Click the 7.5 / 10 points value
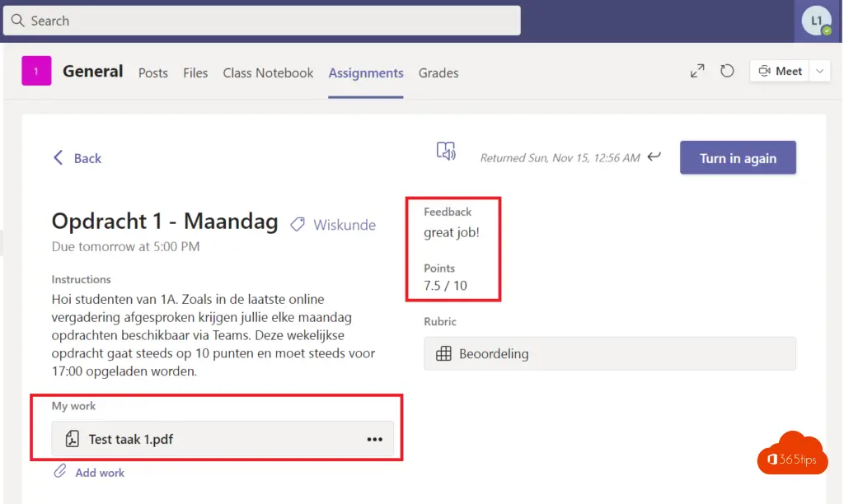Screen dimensions: 844x504 (445, 286)
